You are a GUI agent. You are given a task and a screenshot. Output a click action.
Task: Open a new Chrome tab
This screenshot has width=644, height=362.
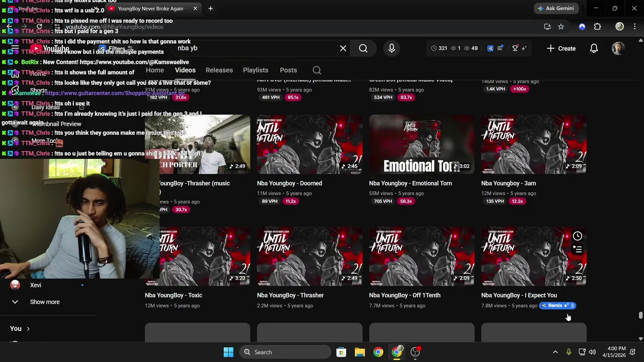[x=210, y=9]
